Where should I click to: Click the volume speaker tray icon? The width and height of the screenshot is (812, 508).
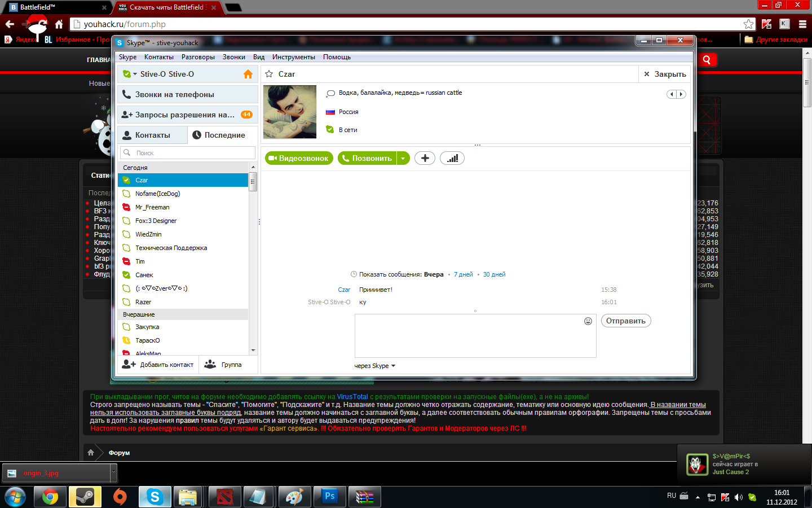coord(739,497)
